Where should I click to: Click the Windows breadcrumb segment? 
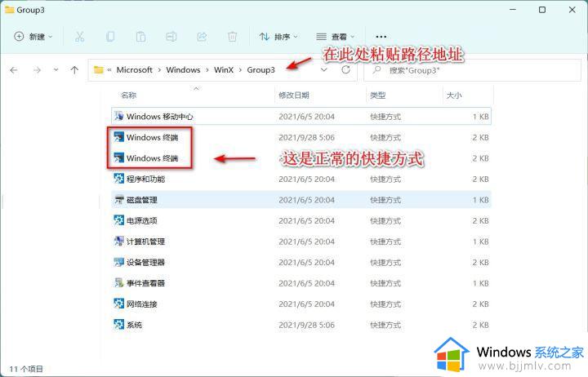point(184,70)
